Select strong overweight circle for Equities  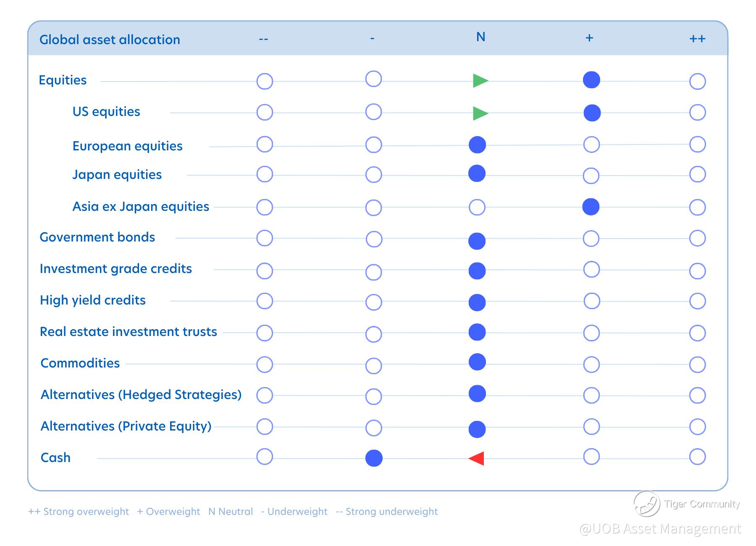coord(697,81)
